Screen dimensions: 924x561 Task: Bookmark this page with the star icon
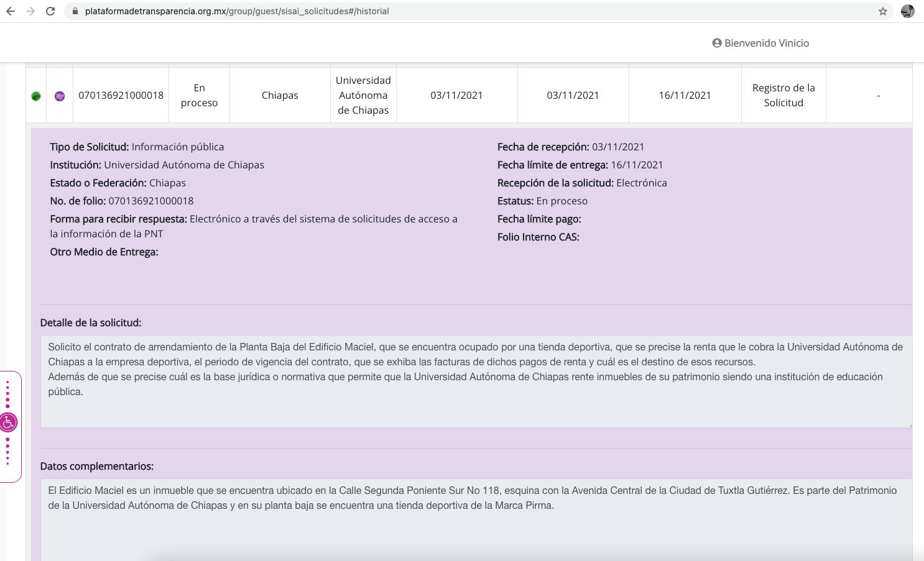(882, 11)
